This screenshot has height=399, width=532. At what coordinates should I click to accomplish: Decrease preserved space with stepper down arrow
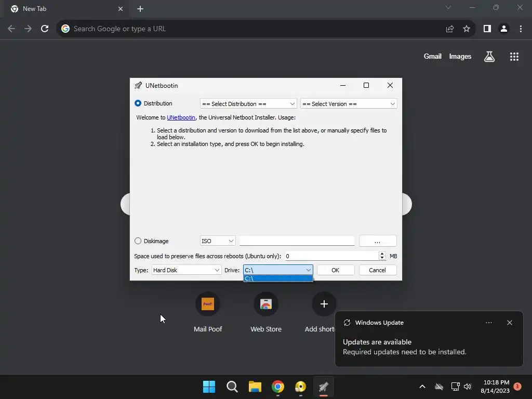[x=382, y=258]
